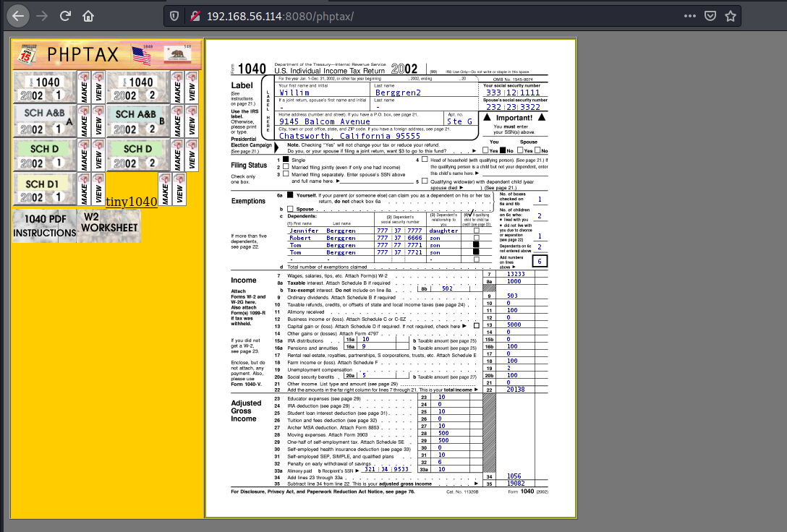The image size is (787, 532).
Task: Click the MAKE icon for Form 1040 page 1
Action: coord(85,87)
